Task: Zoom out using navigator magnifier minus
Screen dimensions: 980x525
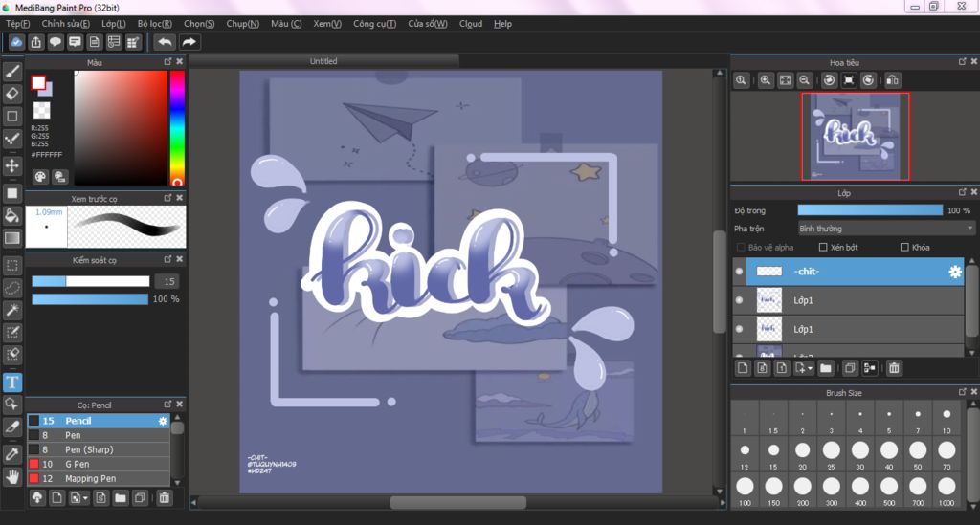Action: coord(804,80)
